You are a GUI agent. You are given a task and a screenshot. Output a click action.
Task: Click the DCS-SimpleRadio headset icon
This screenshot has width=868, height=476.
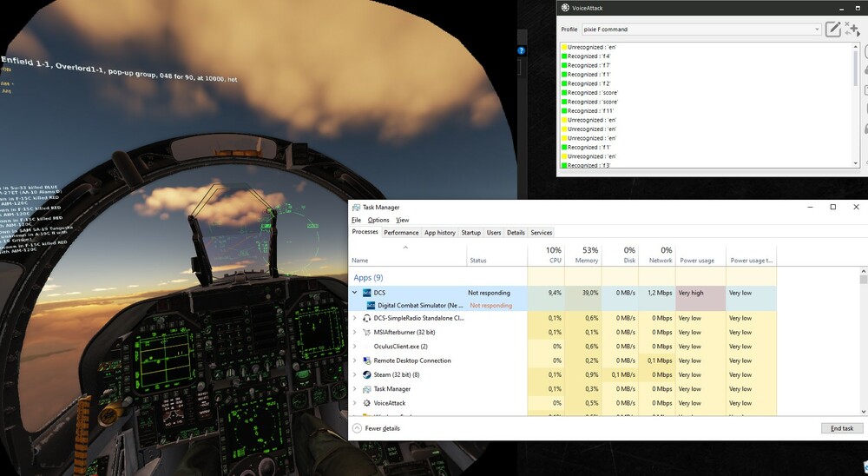(366, 318)
